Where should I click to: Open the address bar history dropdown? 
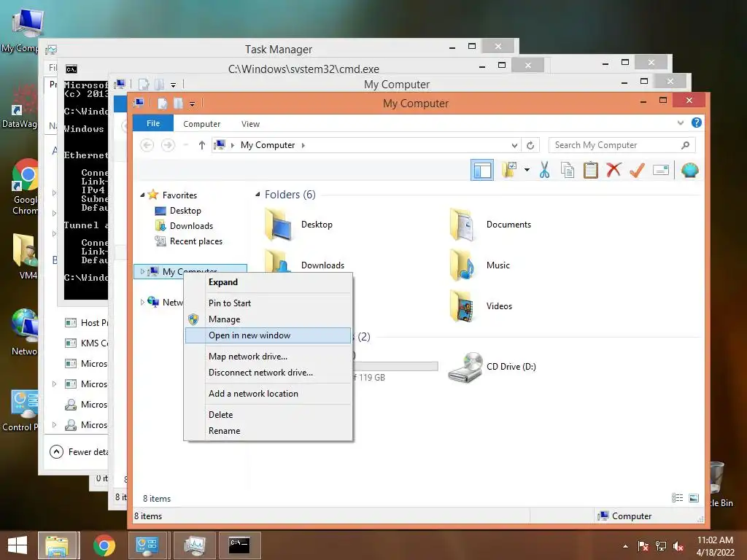[x=514, y=145]
